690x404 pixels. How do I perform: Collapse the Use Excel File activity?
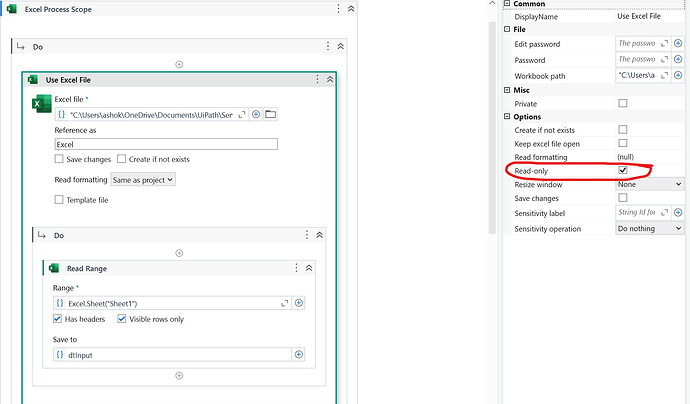330,79
